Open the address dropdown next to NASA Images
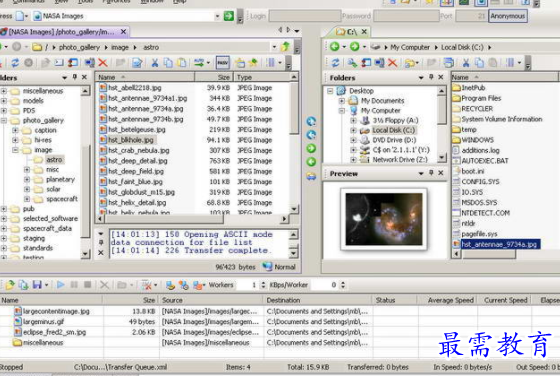560x376 pixels. [217, 16]
